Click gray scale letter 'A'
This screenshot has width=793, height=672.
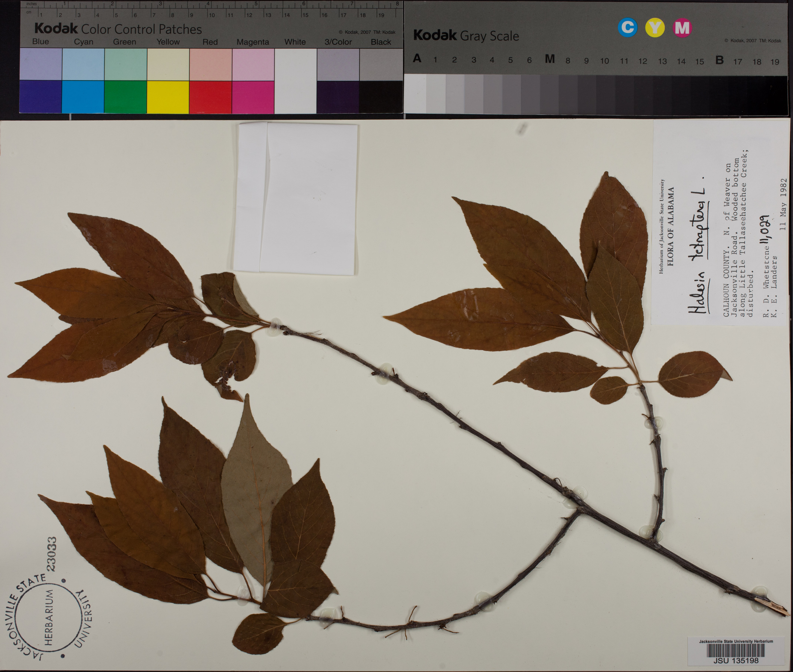(x=417, y=58)
